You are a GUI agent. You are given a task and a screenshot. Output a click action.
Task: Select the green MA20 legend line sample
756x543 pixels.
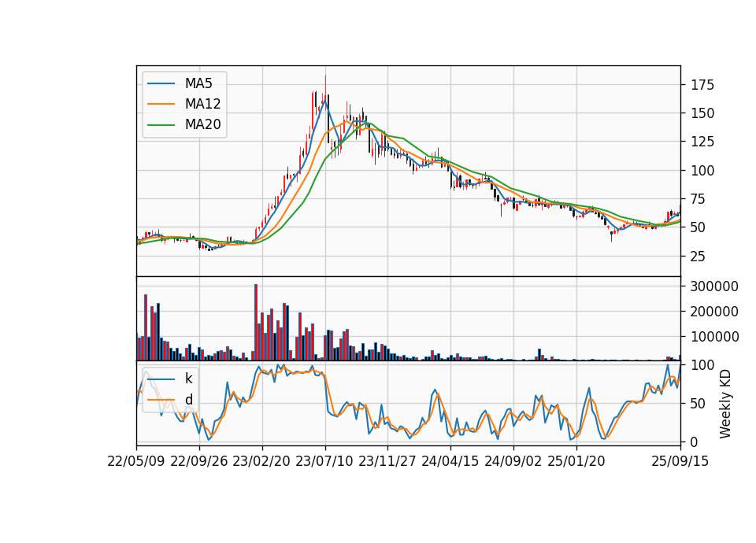pos(161,125)
